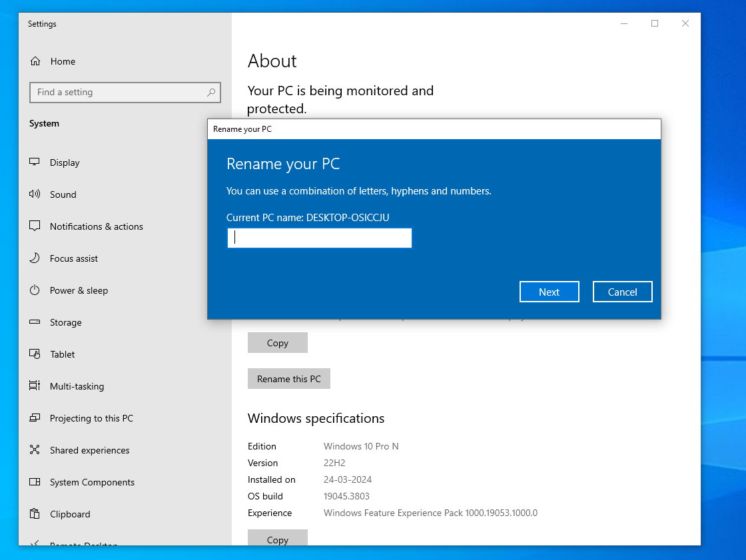Click the Power & sleep icon
746x560 pixels.
(x=35, y=290)
